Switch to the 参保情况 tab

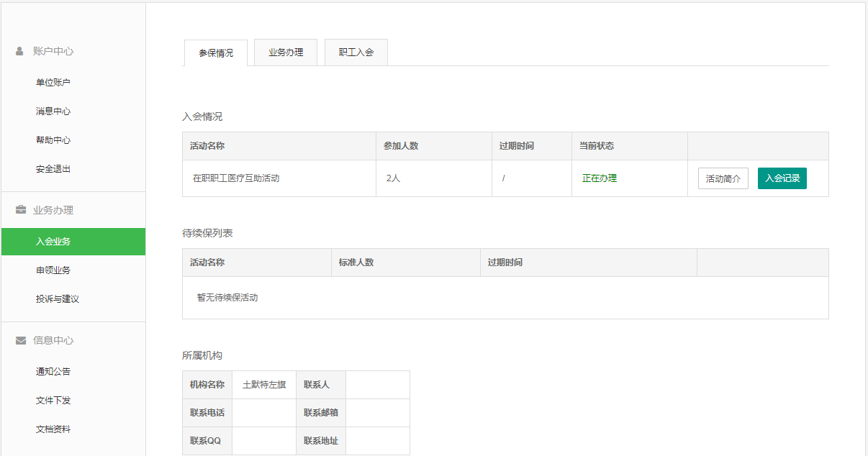[x=216, y=53]
